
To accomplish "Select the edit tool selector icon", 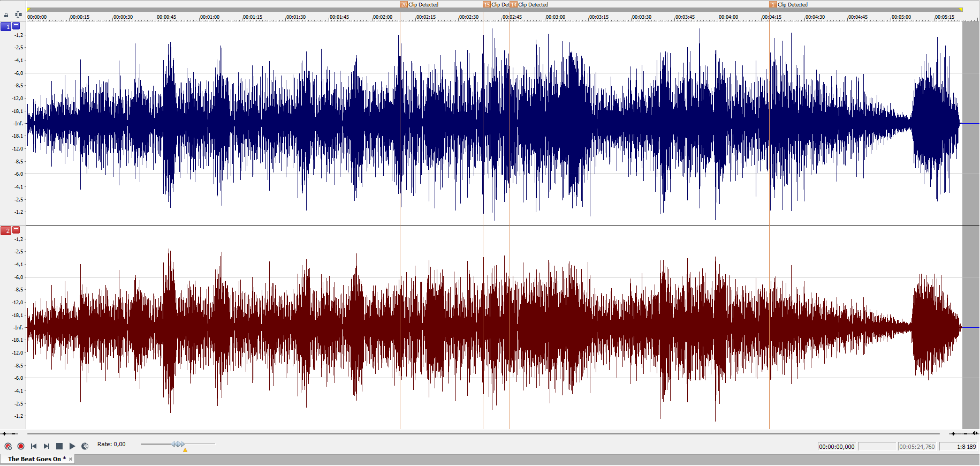I will (x=19, y=14).
